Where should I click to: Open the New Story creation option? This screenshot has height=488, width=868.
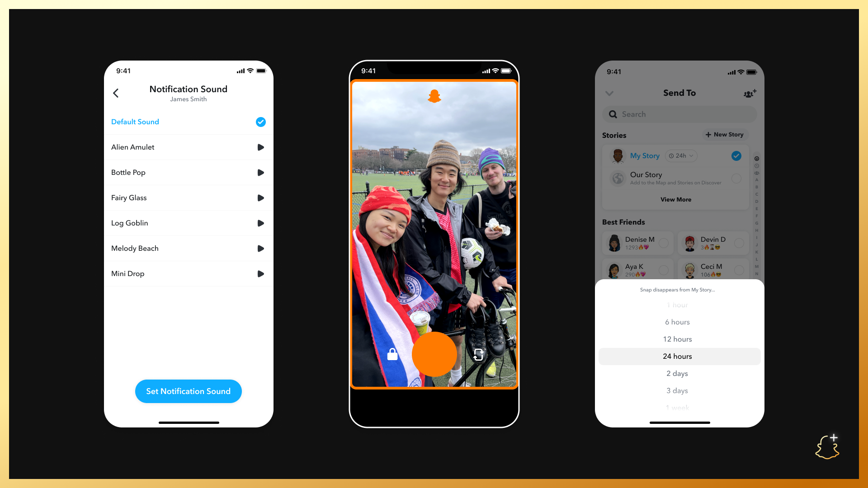click(x=724, y=134)
